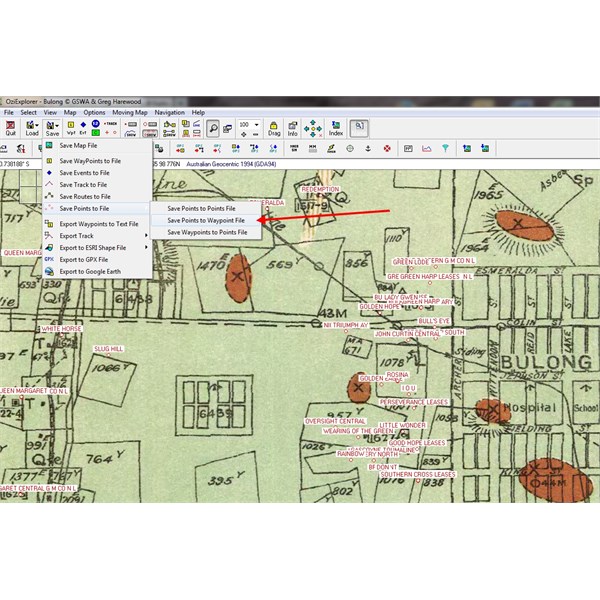Click the TRACK toolbar icon
Image resolution: width=600 pixels, height=600 pixels.
111,124
